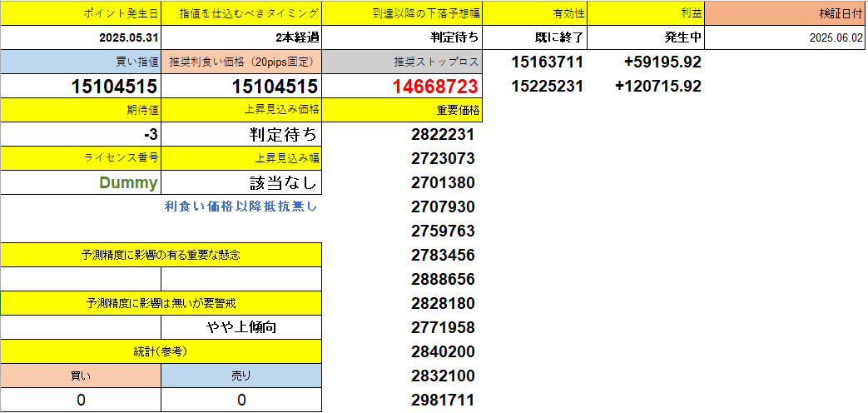Click the 指値を仕込むべきタイミング header cell

click(x=241, y=13)
